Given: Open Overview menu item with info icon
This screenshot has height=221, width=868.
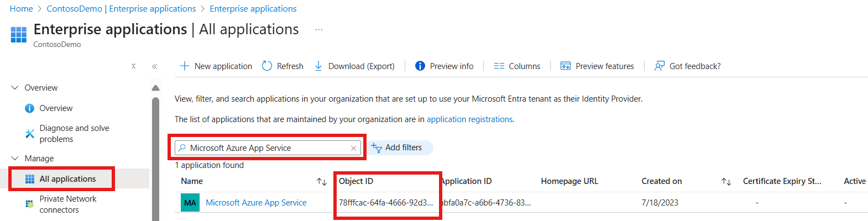Looking at the screenshot, I should (49, 108).
